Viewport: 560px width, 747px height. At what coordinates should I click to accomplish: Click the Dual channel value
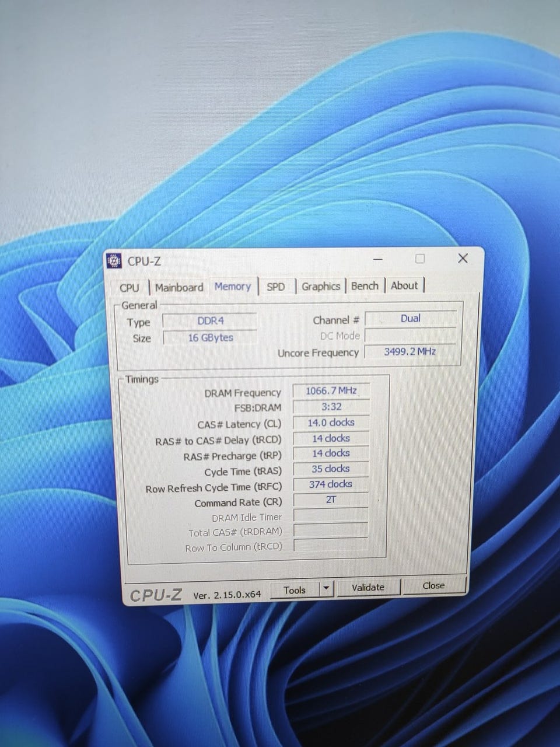(x=411, y=319)
